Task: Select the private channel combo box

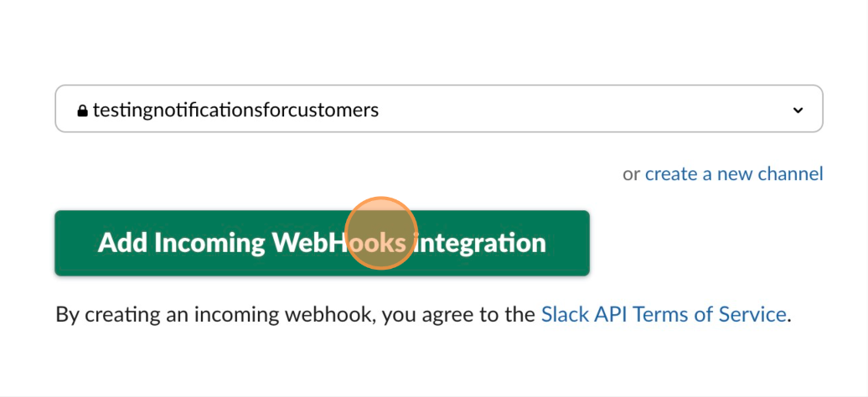Action: coord(439,109)
